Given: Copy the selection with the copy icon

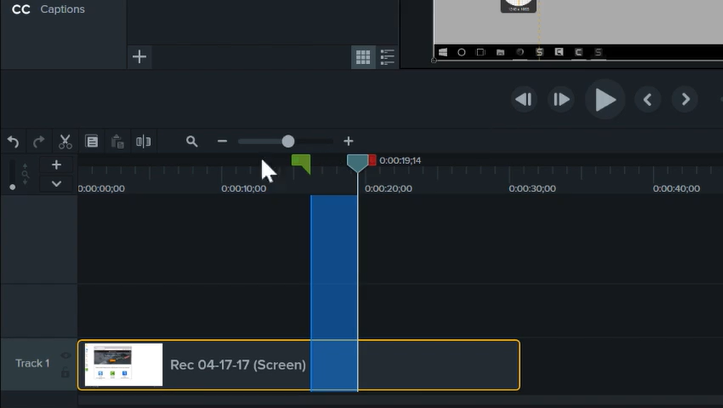Looking at the screenshot, I should point(92,142).
